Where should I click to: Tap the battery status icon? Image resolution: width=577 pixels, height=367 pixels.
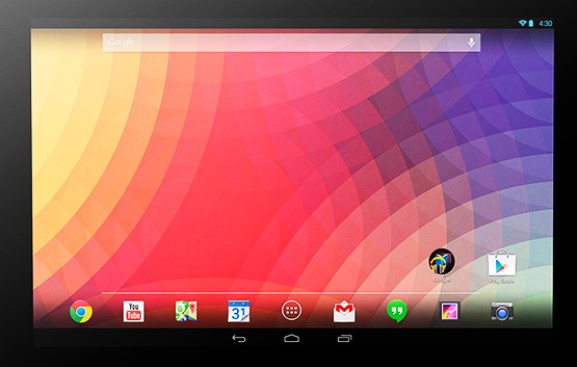(x=531, y=23)
